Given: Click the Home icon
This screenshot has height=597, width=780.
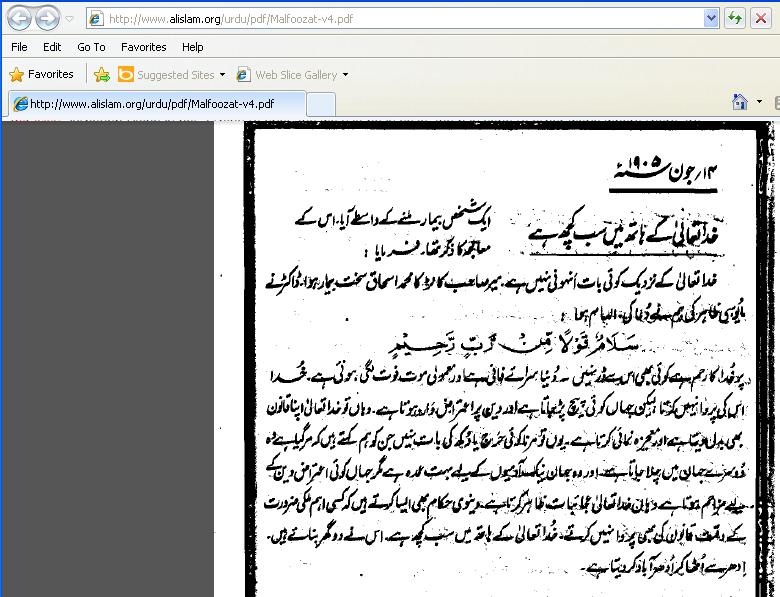Looking at the screenshot, I should [740, 102].
